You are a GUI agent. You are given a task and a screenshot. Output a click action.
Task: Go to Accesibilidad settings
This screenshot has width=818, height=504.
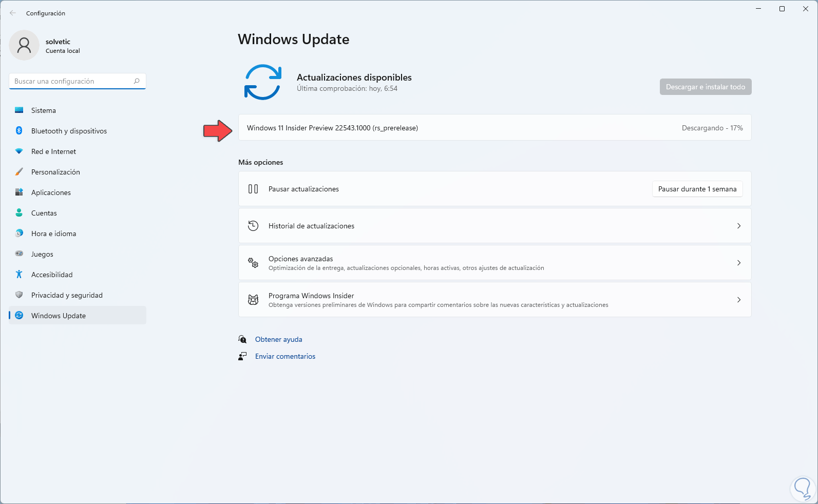(78, 275)
